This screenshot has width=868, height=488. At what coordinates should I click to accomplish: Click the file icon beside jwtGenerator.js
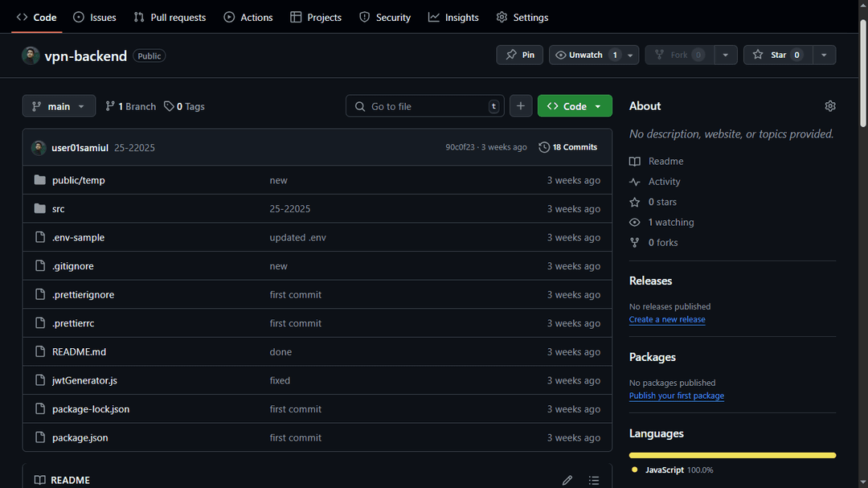40,380
